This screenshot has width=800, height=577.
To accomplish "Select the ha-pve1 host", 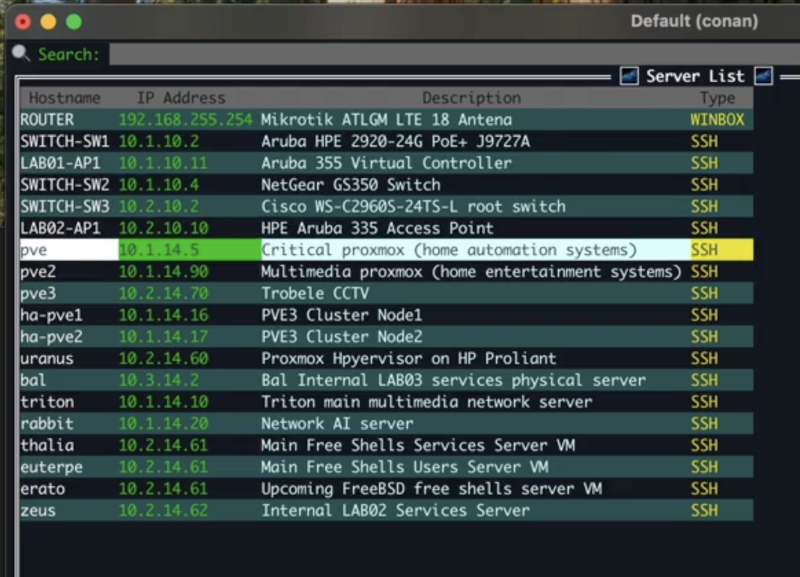I will pos(52,315).
